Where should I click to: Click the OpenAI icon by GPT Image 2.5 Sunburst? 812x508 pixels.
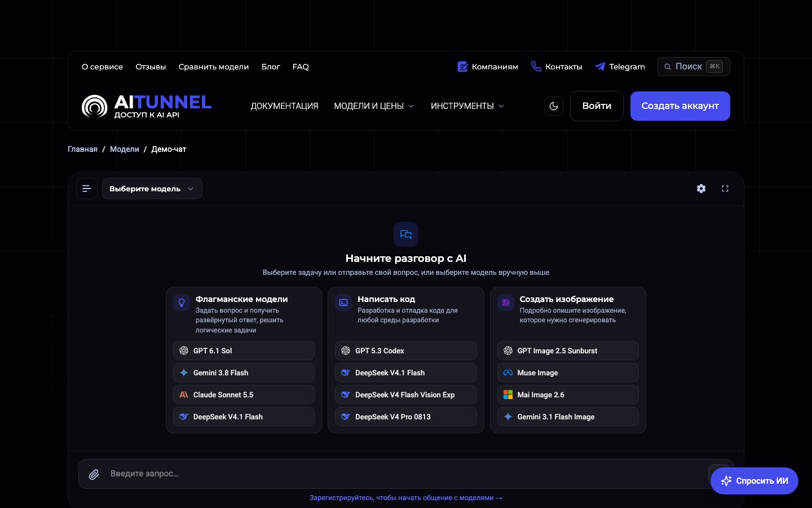tap(508, 351)
